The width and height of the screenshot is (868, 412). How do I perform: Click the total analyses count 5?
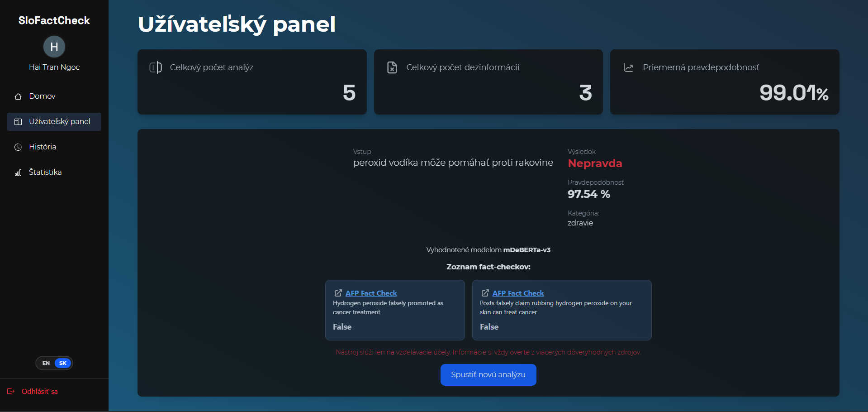(349, 93)
